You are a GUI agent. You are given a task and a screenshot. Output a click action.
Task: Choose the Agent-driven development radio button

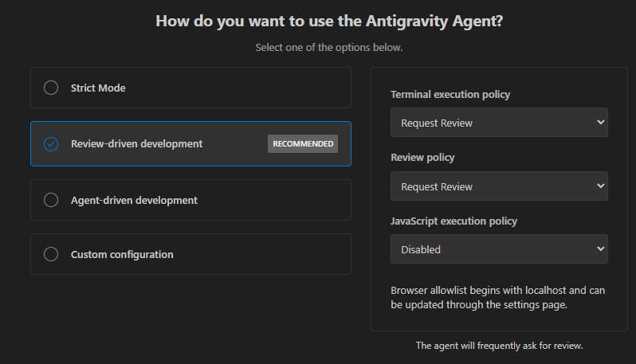pyautogui.click(x=51, y=200)
